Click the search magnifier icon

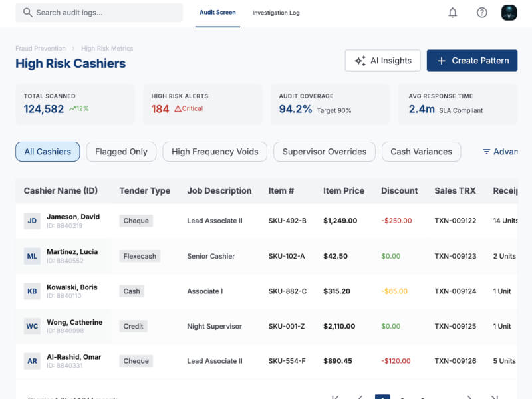(x=27, y=13)
